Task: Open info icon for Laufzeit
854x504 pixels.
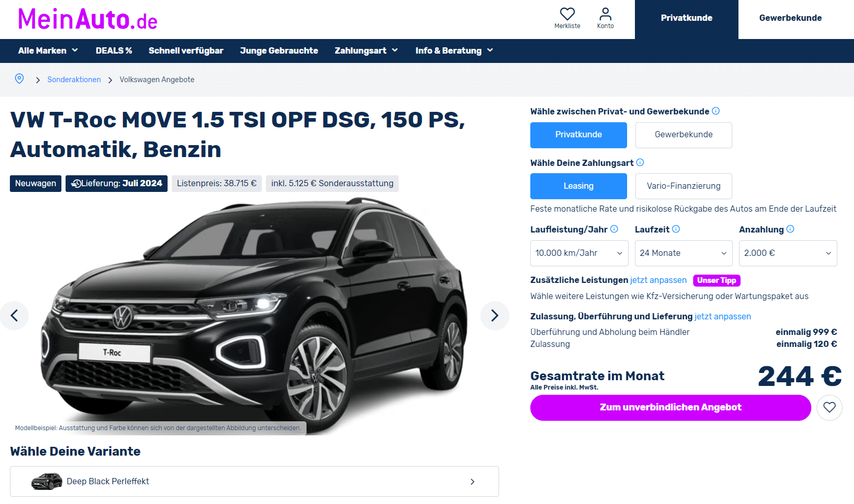Action: (x=676, y=229)
